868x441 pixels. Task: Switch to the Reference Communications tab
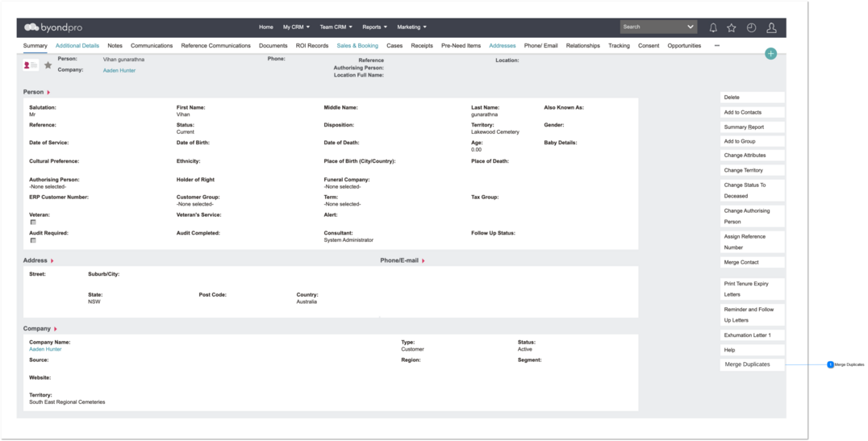215,46
